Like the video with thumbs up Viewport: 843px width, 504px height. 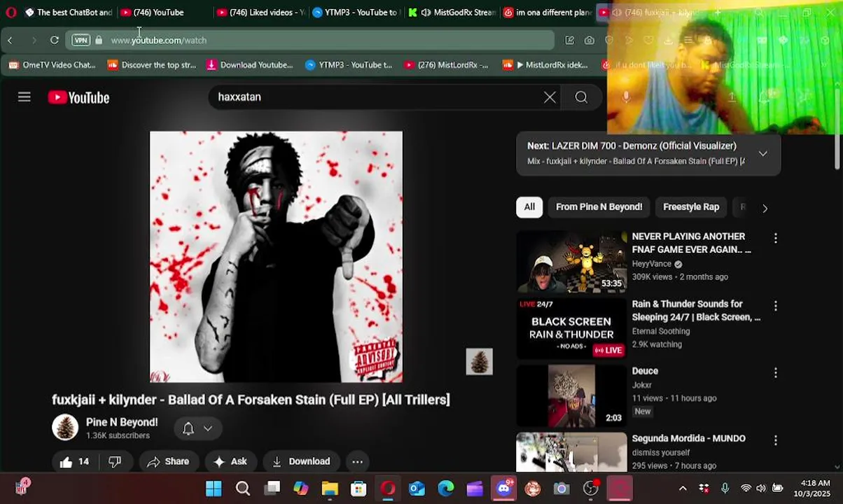pyautogui.click(x=74, y=461)
